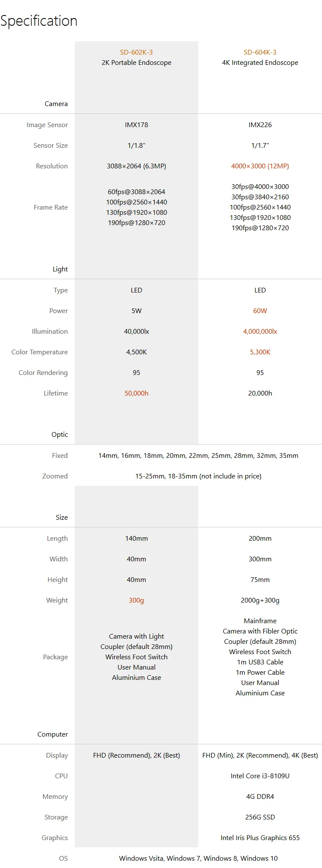
Task: Open the SD-604K-3 product link
Action: coord(260,52)
